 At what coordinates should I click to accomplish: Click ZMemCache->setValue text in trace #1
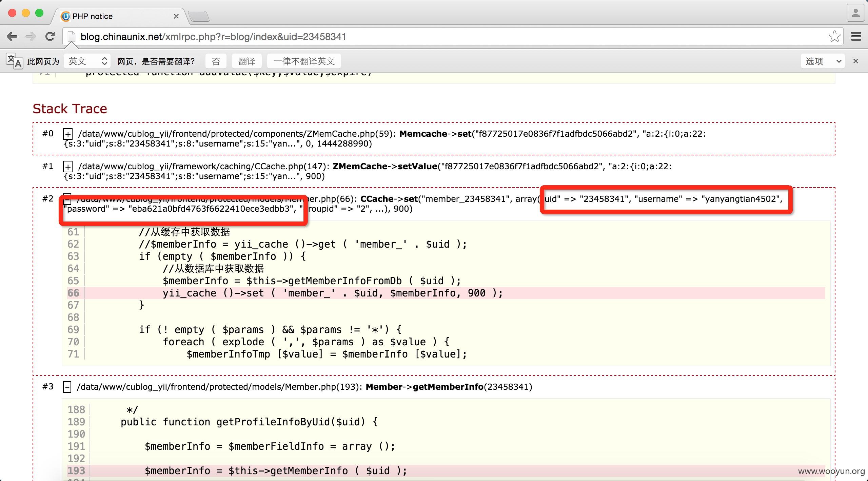pyautogui.click(x=385, y=166)
